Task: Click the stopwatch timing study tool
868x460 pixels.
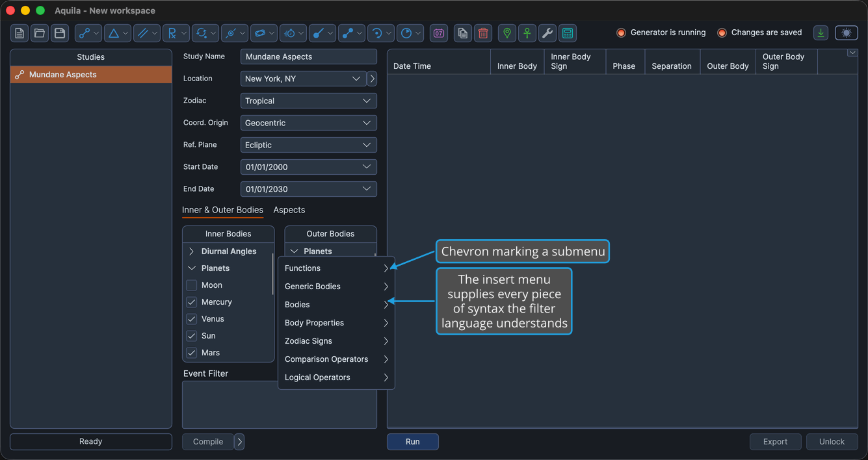Action: pyautogui.click(x=293, y=33)
